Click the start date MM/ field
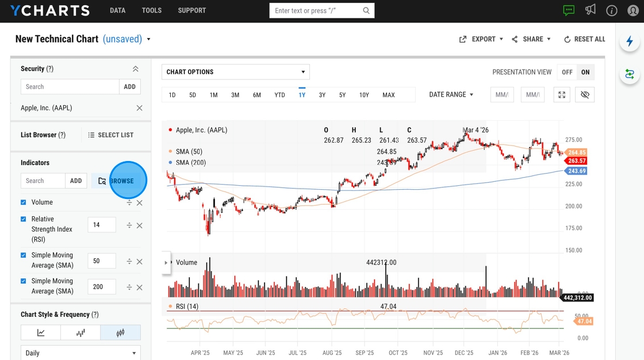The image size is (644, 360). tap(502, 95)
